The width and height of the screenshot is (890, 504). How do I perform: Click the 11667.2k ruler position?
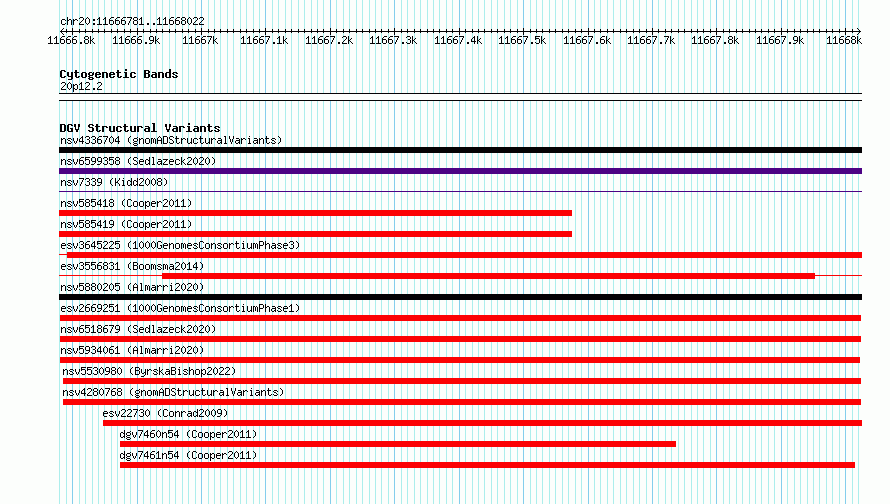pos(329,40)
